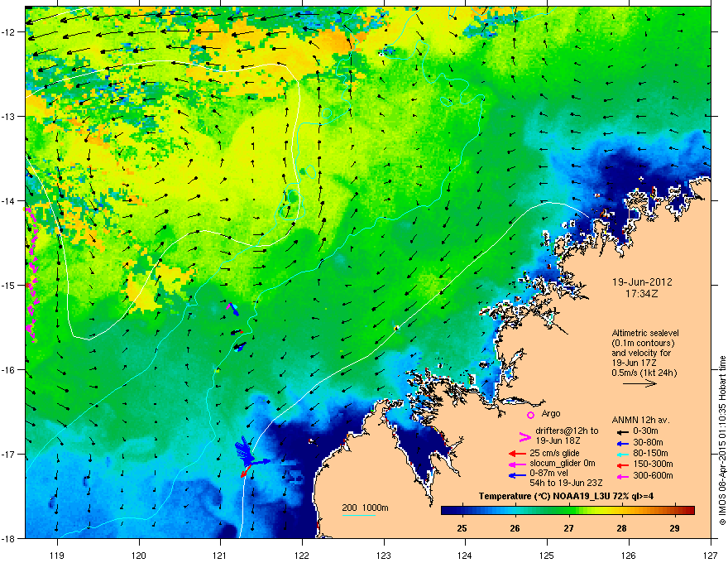Click the vertical IMOS copyright timestamp text
728x563 pixels.
point(722,440)
